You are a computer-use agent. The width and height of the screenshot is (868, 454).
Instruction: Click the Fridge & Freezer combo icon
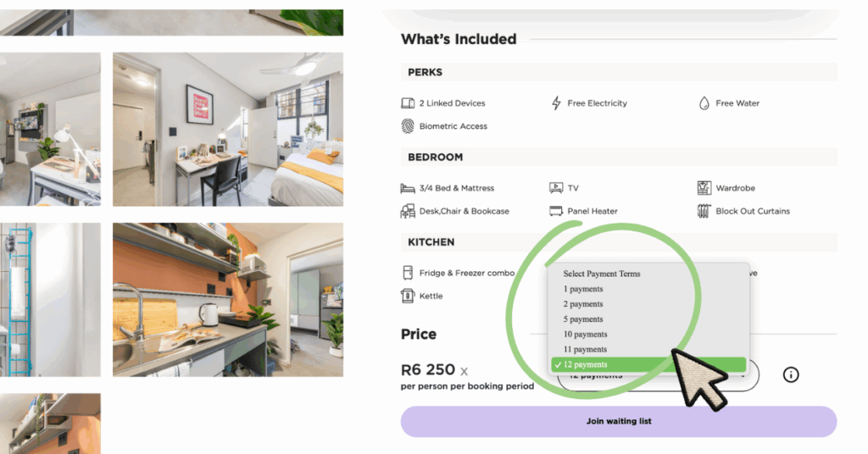(x=408, y=274)
